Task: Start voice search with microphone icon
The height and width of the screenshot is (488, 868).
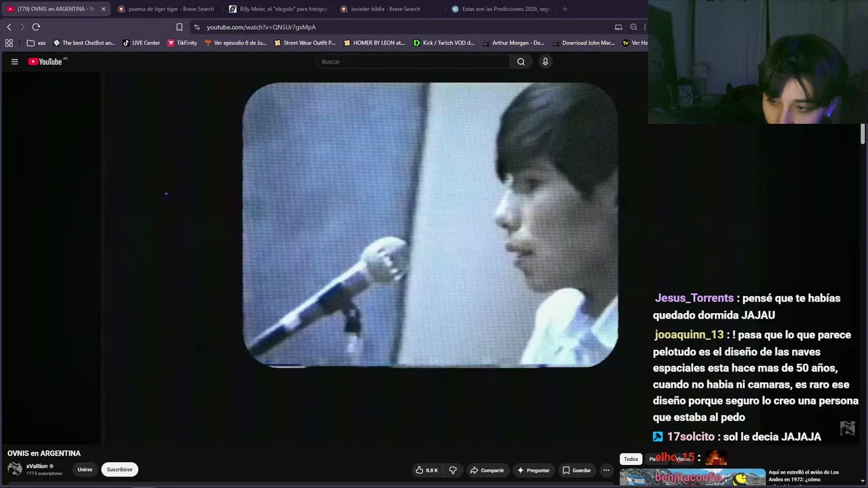Action: pyautogui.click(x=545, y=62)
